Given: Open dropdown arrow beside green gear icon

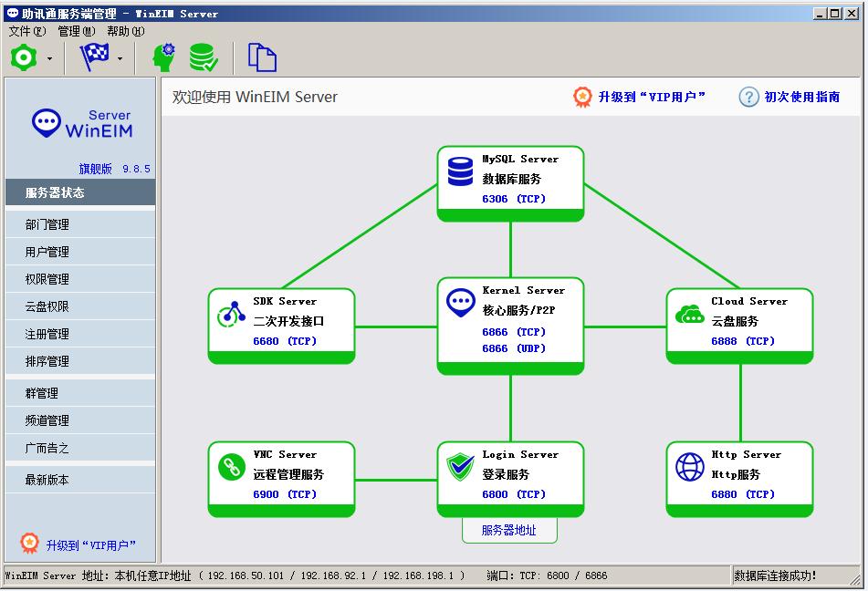Looking at the screenshot, I should [x=50, y=58].
